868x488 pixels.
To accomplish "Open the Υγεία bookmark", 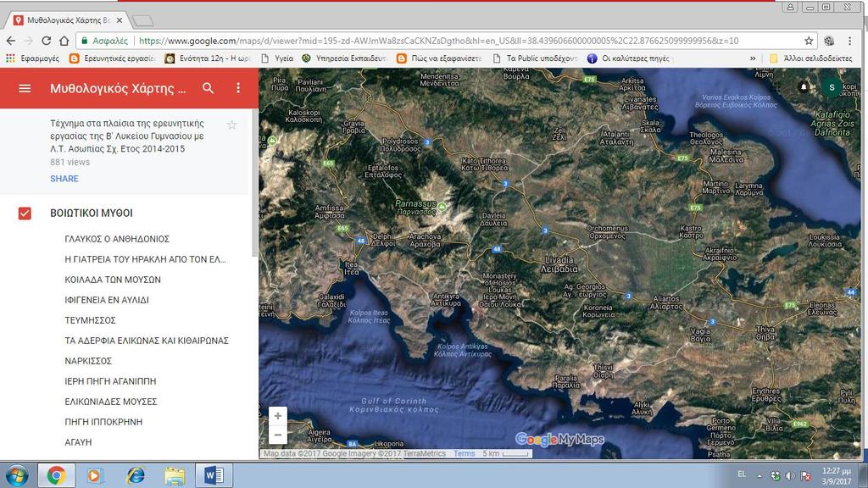I will pyautogui.click(x=277, y=58).
